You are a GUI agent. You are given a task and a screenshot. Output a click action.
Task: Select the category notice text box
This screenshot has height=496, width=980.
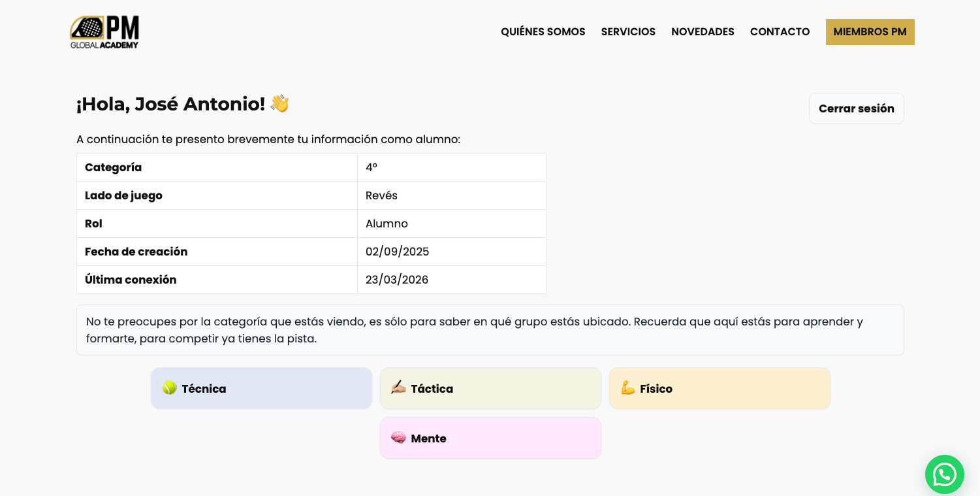490,330
